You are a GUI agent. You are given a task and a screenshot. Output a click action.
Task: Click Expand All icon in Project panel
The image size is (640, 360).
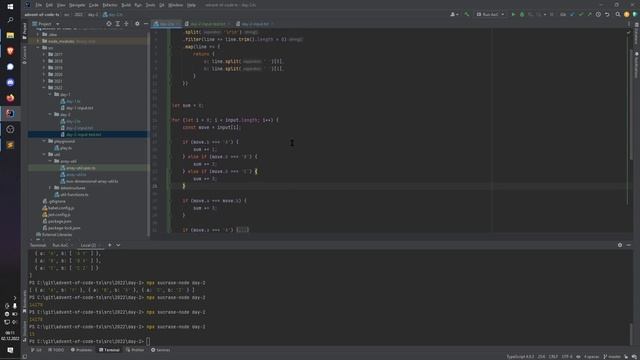[x=118, y=24]
